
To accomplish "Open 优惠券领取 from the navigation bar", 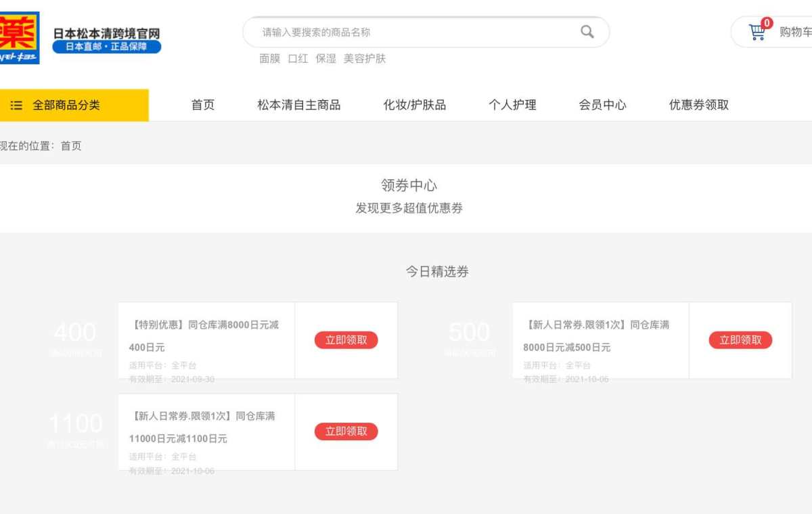I will coord(698,105).
